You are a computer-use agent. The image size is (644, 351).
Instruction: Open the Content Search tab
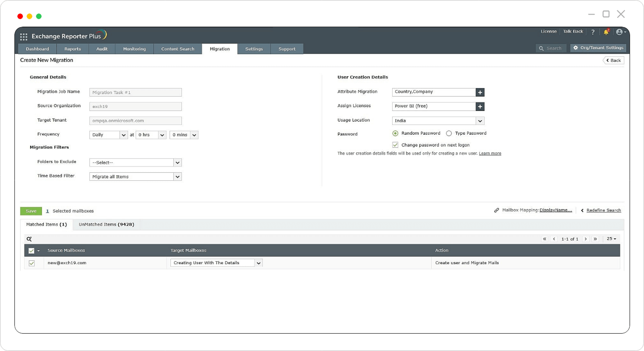point(178,49)
